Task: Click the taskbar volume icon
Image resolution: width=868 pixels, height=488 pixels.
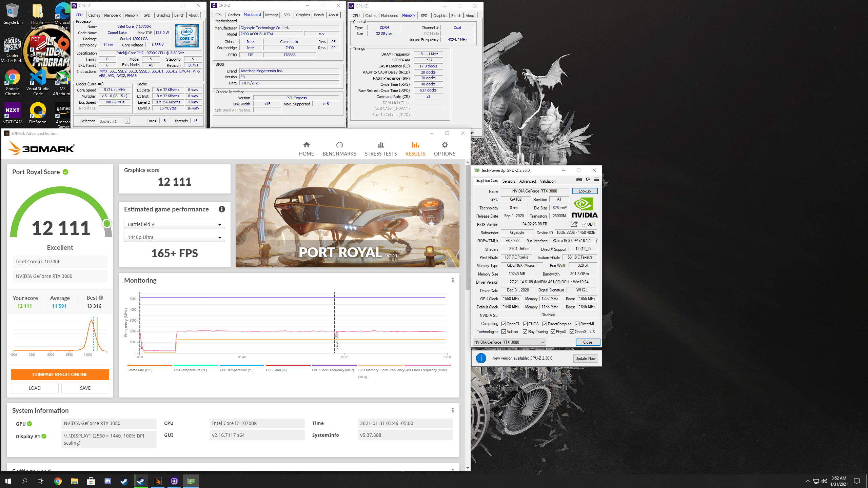Action: click(x=824, y=481)
